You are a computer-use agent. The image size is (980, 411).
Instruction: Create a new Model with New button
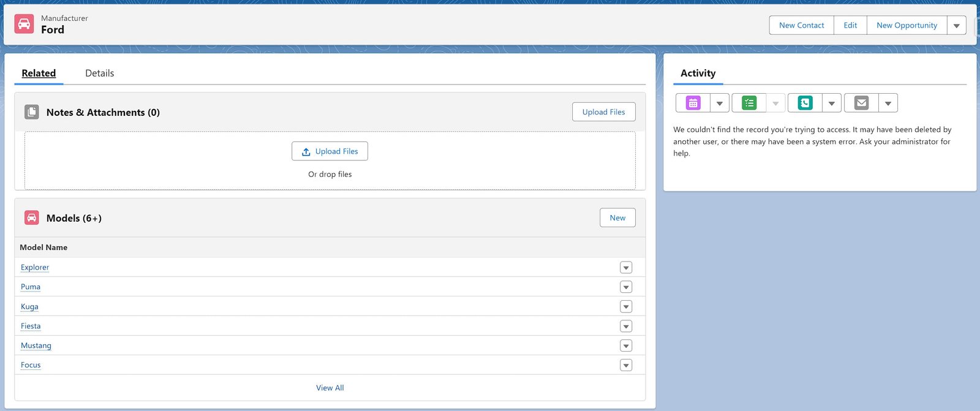coord(617,217)
